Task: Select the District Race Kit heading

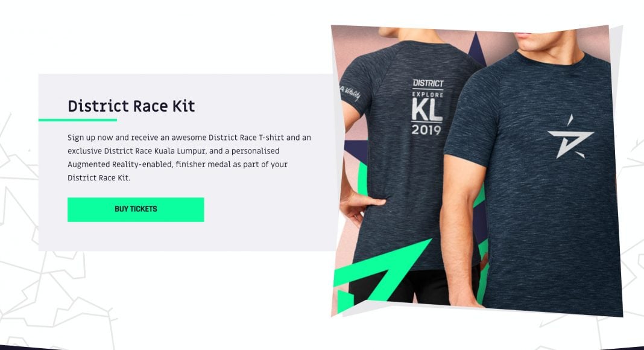Action: (131, 106)
